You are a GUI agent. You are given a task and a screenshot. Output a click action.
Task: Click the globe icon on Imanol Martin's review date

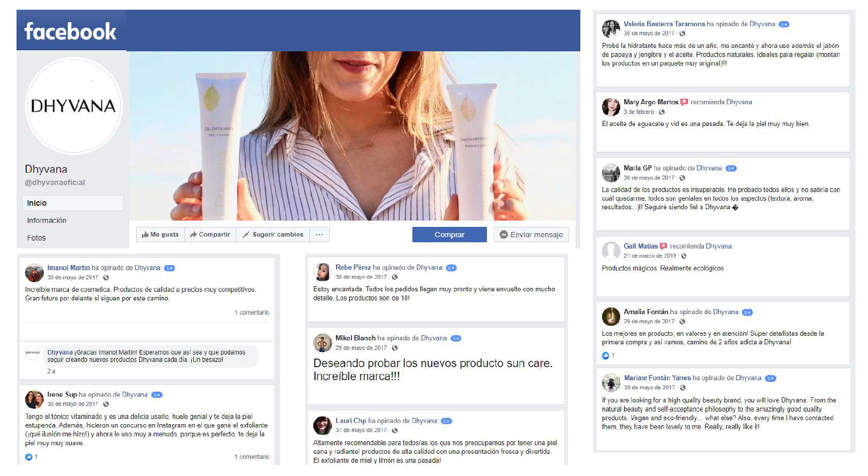pyautogui.click(x=106, y=278)
